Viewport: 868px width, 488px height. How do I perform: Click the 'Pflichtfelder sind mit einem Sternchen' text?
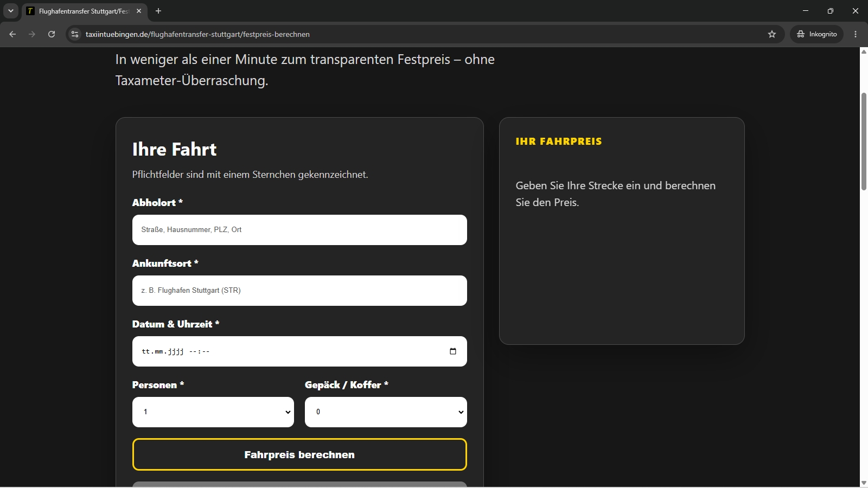point(250,175)
